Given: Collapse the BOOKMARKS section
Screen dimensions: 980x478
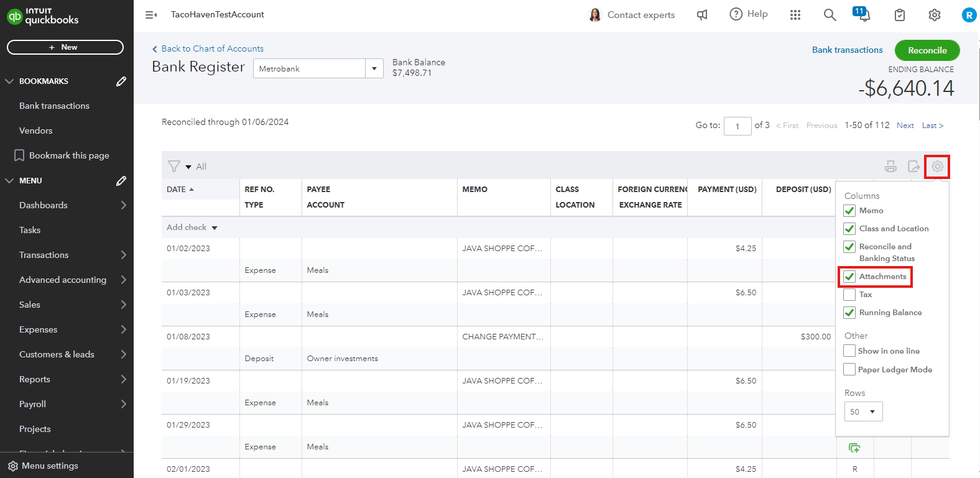Looking at the screenshot, I should [9, 81].
